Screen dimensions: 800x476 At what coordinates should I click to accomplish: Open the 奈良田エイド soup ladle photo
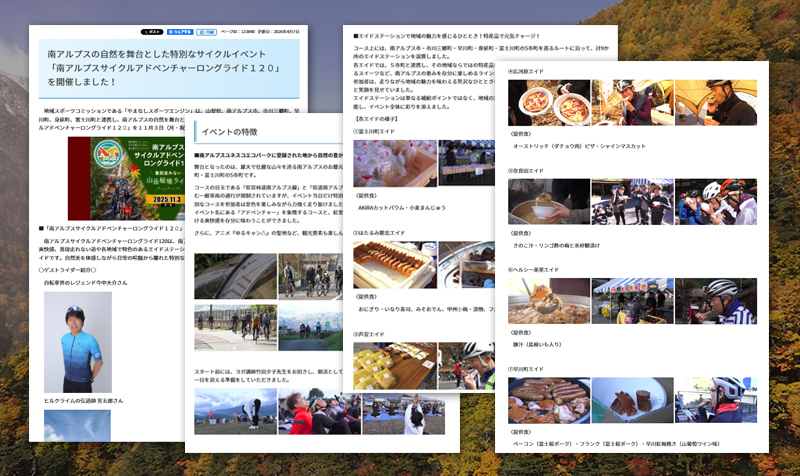(549, 202)
